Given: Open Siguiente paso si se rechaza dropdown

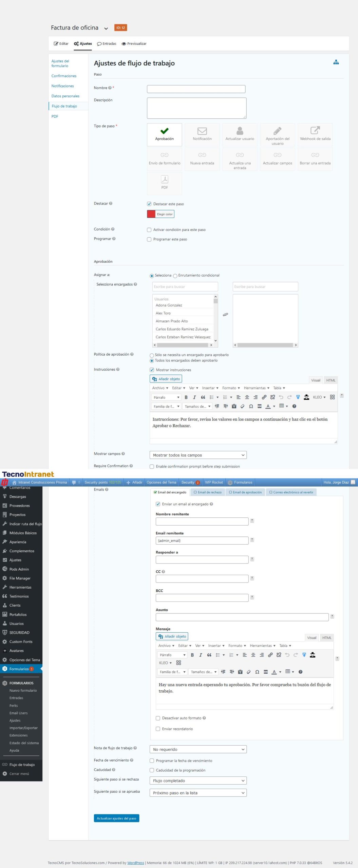Looking at the screenshot, I should (198, 780).
